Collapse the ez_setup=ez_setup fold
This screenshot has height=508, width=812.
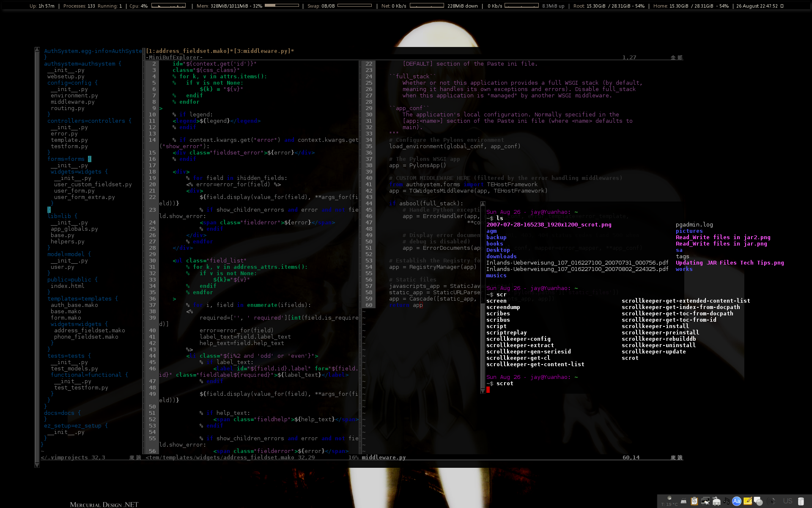(76, 426)
